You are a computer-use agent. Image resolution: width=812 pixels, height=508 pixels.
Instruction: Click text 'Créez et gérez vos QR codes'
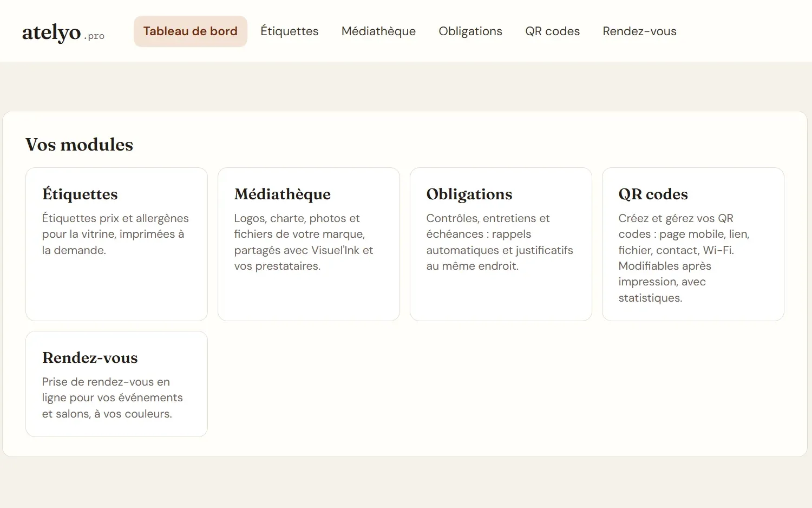tap(676, 226)
